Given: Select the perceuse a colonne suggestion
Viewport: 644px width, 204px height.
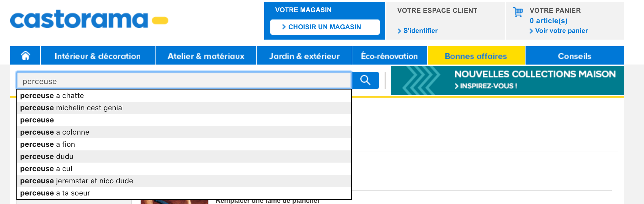Looking at the screenshot, I should tap(55, 132).
